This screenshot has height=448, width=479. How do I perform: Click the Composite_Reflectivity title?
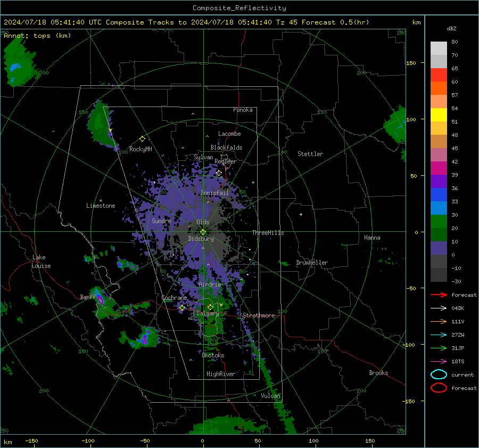pyautogui.click(x=240, y=8)
